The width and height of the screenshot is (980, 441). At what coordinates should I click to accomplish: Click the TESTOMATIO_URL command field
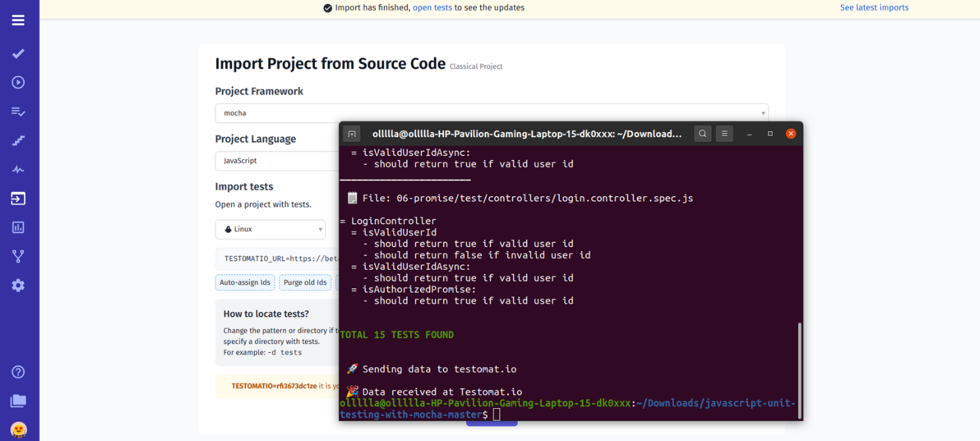click(x=277, y=259)
